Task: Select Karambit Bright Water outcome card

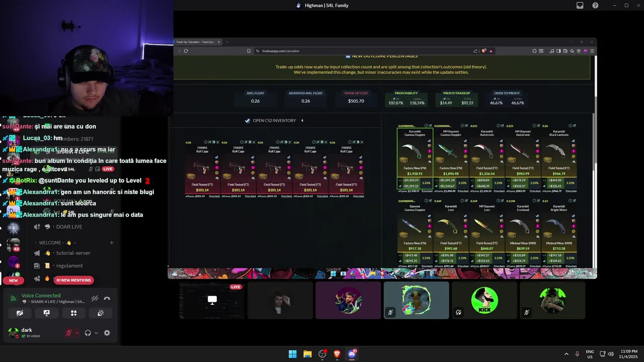Action: point(559,234)
